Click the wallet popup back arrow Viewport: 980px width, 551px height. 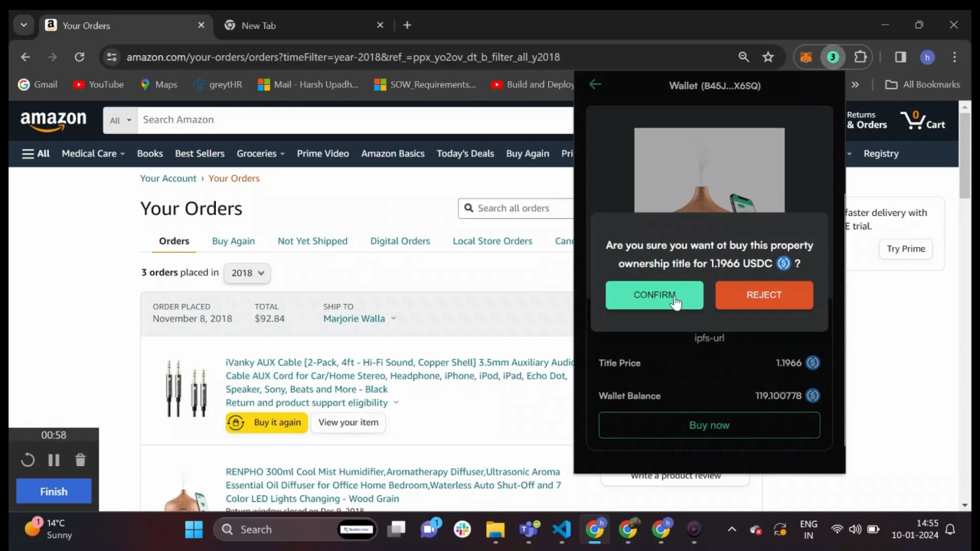click(595, 85)
